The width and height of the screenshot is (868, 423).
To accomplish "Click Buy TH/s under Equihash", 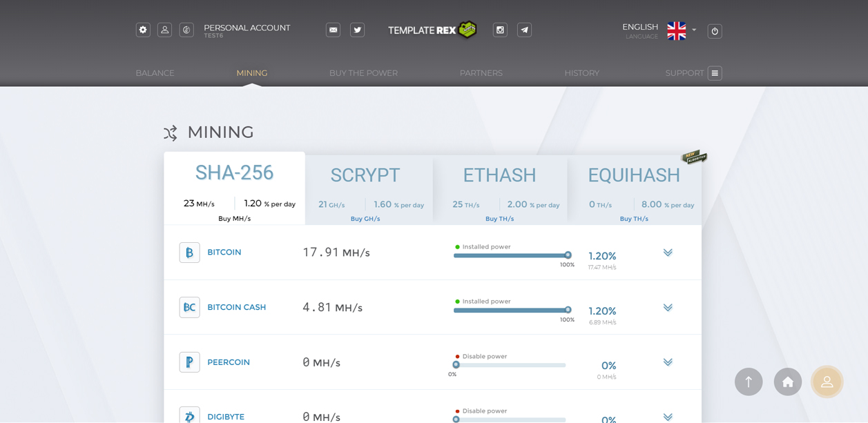I will coord(634,219).
